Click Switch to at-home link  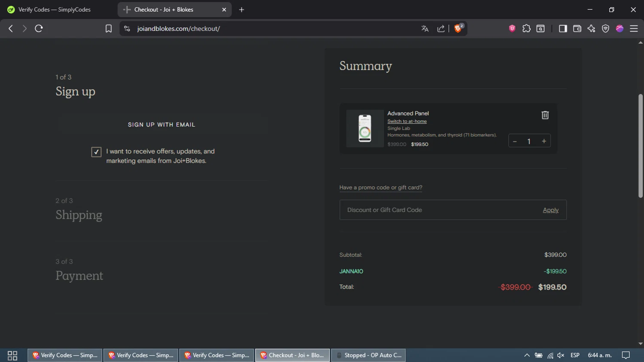click(x=407, y=121)
